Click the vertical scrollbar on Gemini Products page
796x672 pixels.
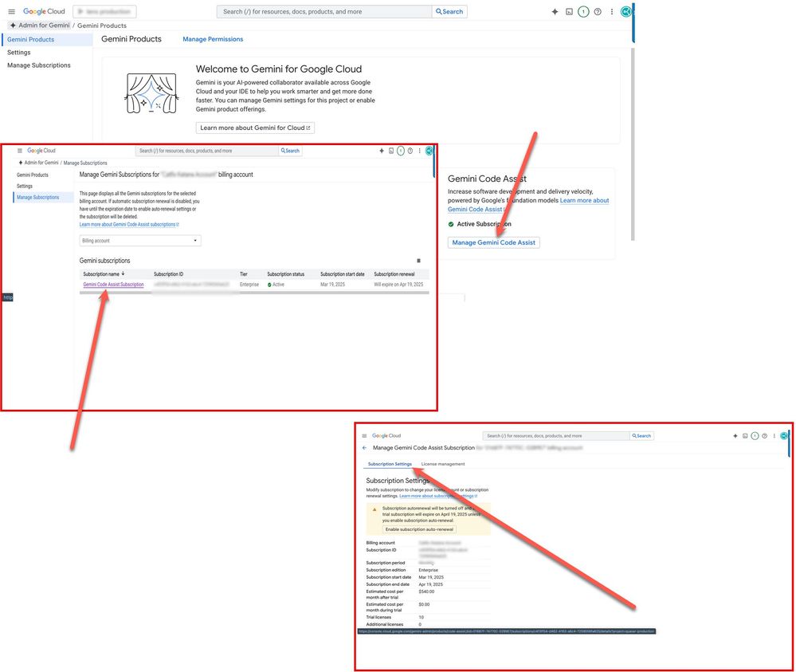(x=633, y=143)
